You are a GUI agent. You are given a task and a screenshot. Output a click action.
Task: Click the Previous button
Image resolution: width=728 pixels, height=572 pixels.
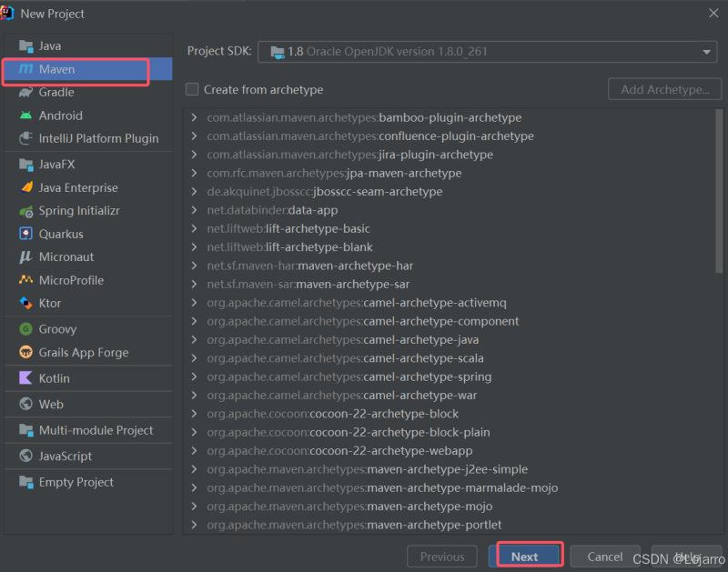(x=442, y=557)
